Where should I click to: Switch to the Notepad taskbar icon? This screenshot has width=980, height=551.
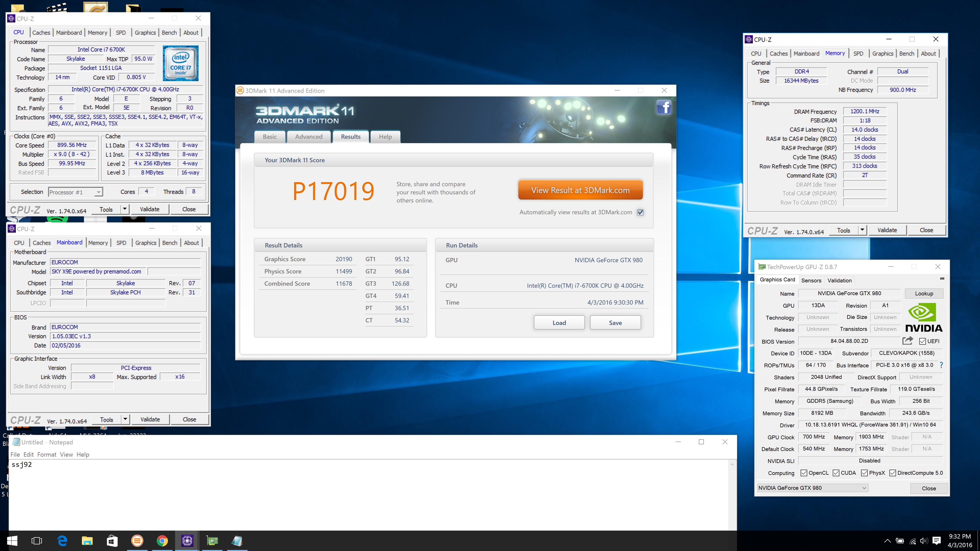point(237,541)
